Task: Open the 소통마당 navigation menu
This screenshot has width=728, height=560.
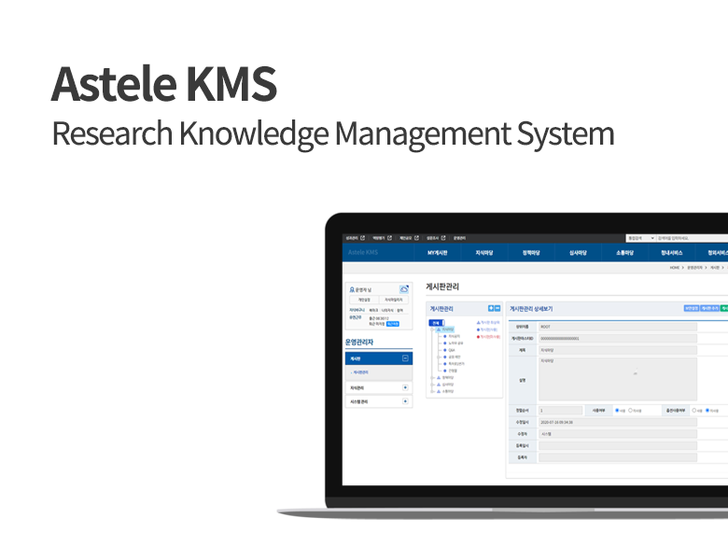Action: click(625, 253)
